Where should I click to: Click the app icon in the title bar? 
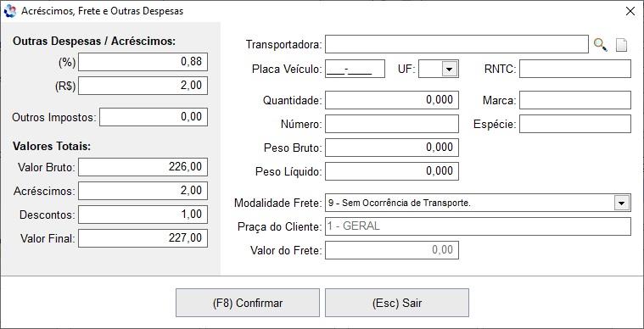(9, 11)
